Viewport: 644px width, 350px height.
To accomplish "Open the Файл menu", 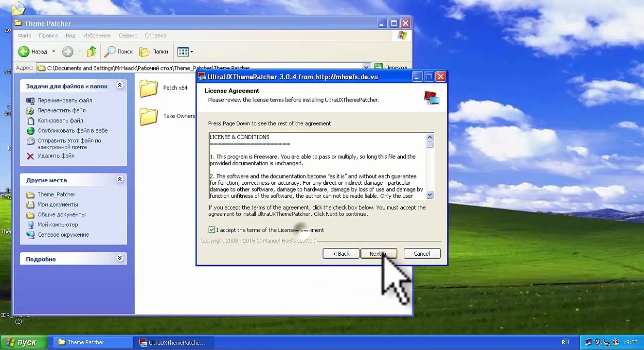I will (x=25, y=35).
